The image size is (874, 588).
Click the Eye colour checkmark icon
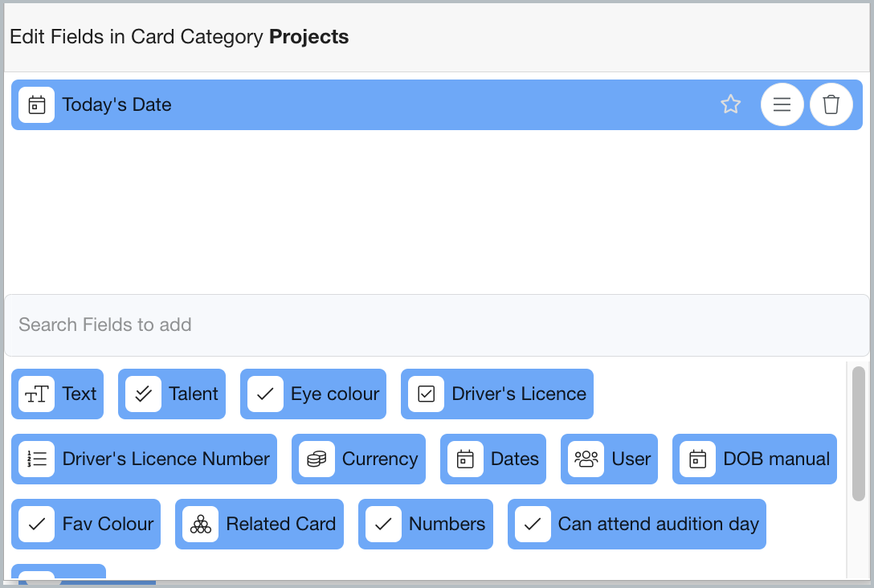point(266,394)
